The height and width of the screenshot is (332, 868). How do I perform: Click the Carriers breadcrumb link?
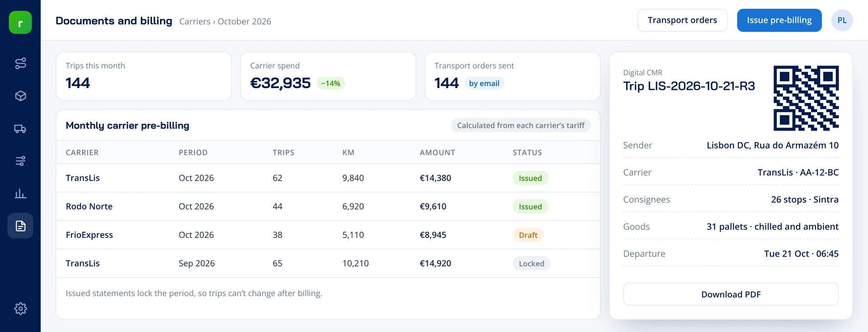click(x=195, y=21)
